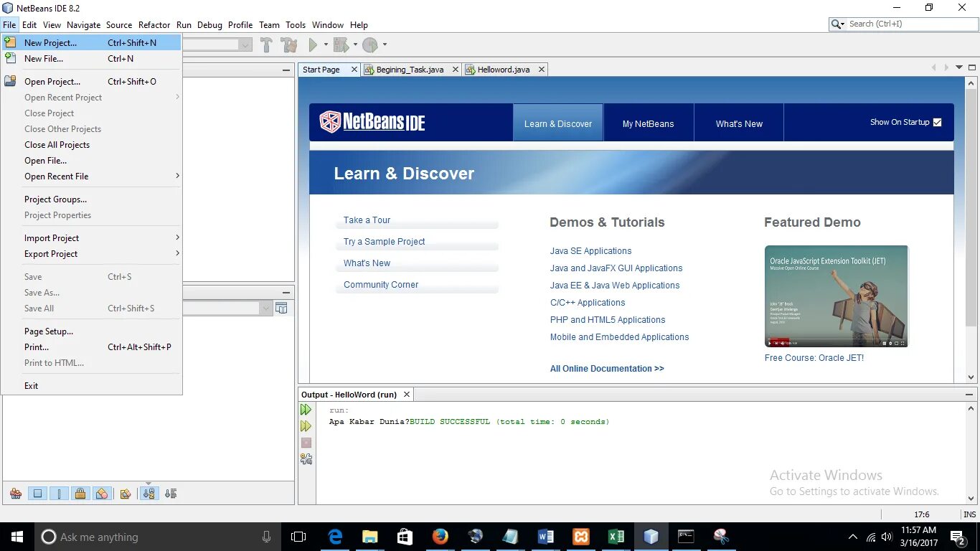Viewport: 980px width, 551px height.
Task: Click the Navigator filter icon beside combo box
Action: tap(281, 309)
